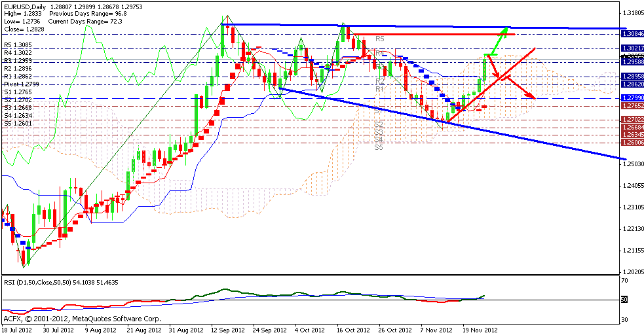Screen dimensions: 644x335
Task: Click the RSI 50 level marker
Action: click(625, 300)
